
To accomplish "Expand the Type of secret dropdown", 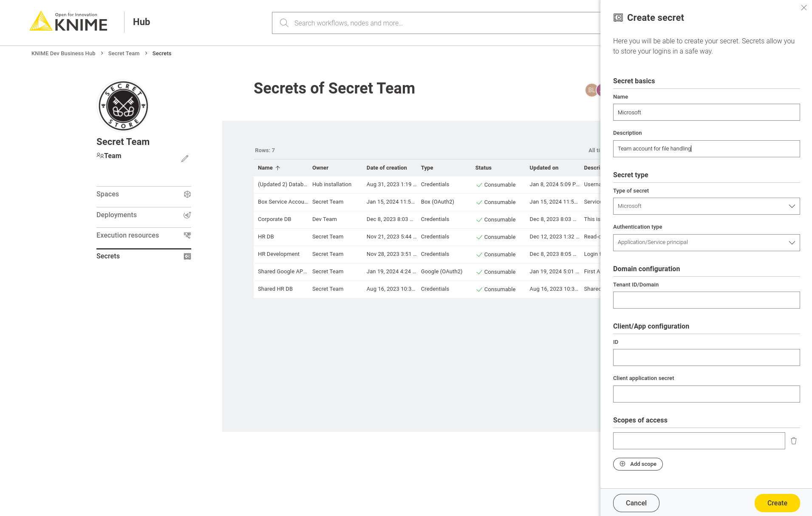I will tap(706, 206).
